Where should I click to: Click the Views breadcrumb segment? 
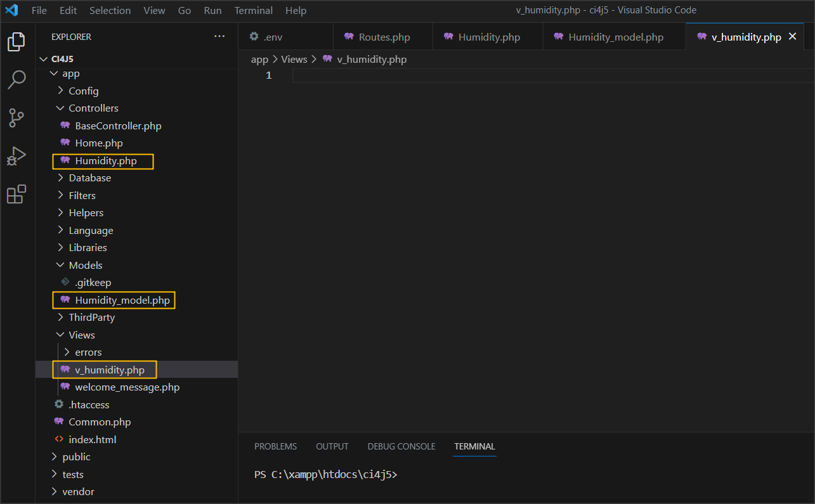pos(294,59)
